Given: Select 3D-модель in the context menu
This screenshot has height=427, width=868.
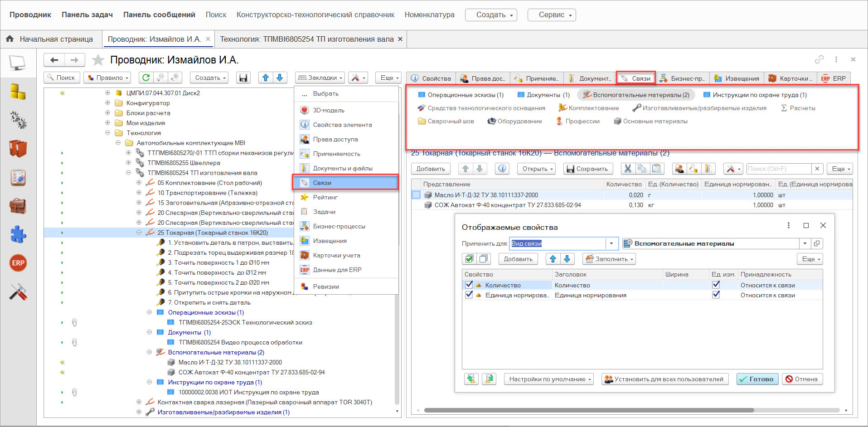Looking at the screenshot, I should [x=346, y=110].
